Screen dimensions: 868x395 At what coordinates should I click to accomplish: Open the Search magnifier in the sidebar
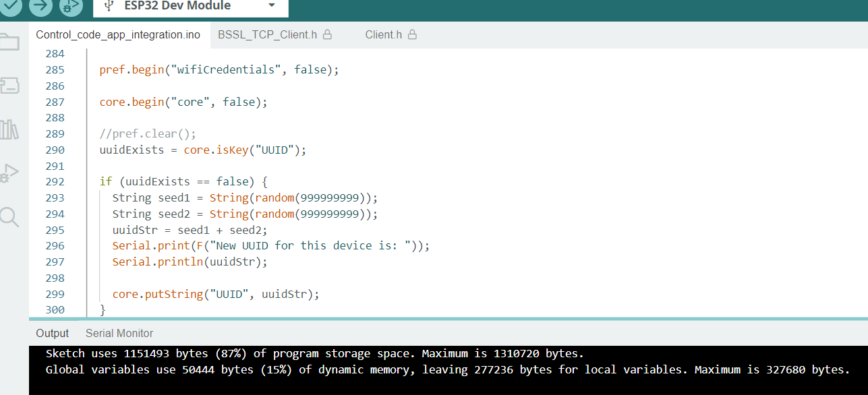pos(9,217)
